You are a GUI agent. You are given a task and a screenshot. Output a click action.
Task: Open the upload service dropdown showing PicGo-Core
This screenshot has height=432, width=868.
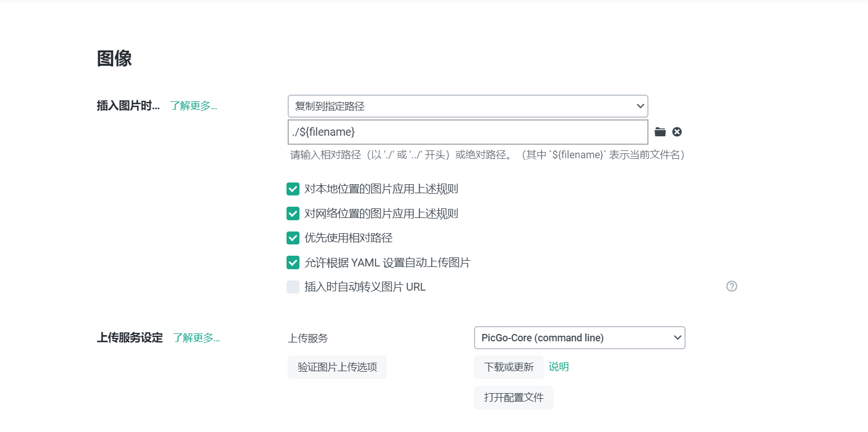point(579,337)
